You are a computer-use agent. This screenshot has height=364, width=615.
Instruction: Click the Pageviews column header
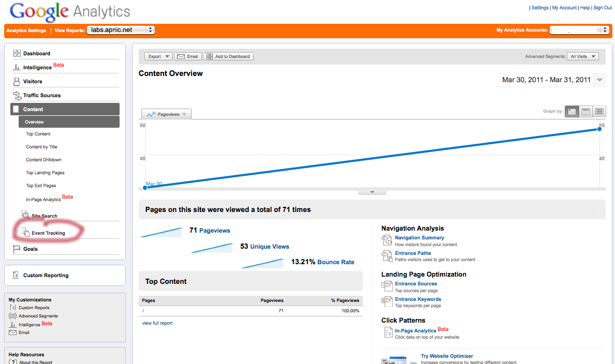[272, 300]
